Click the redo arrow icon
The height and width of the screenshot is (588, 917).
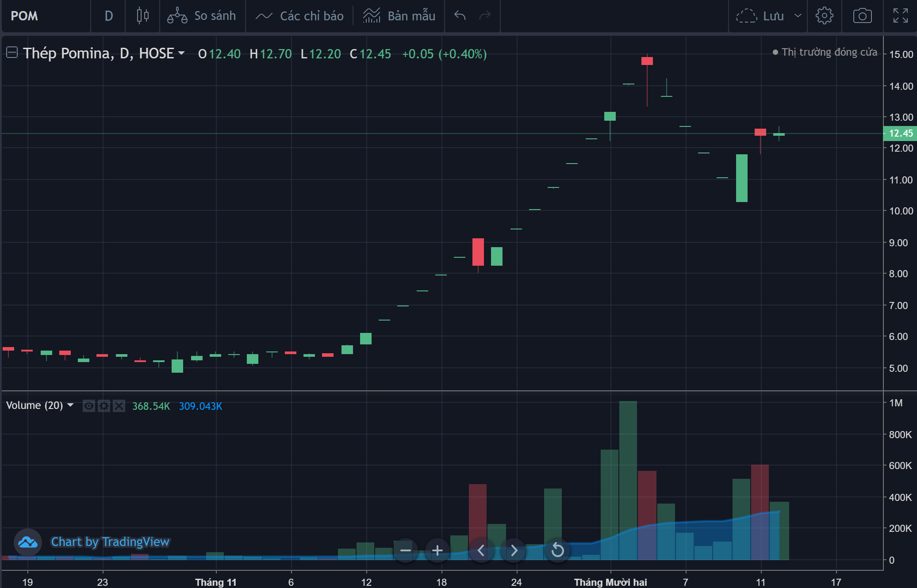(x=485, y=16)
